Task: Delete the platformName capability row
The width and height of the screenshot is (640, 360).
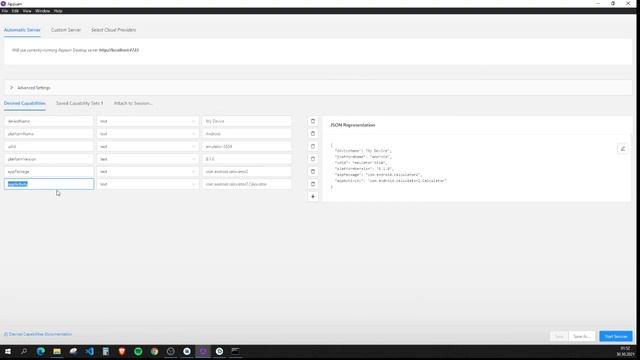Action: point(313,134)
